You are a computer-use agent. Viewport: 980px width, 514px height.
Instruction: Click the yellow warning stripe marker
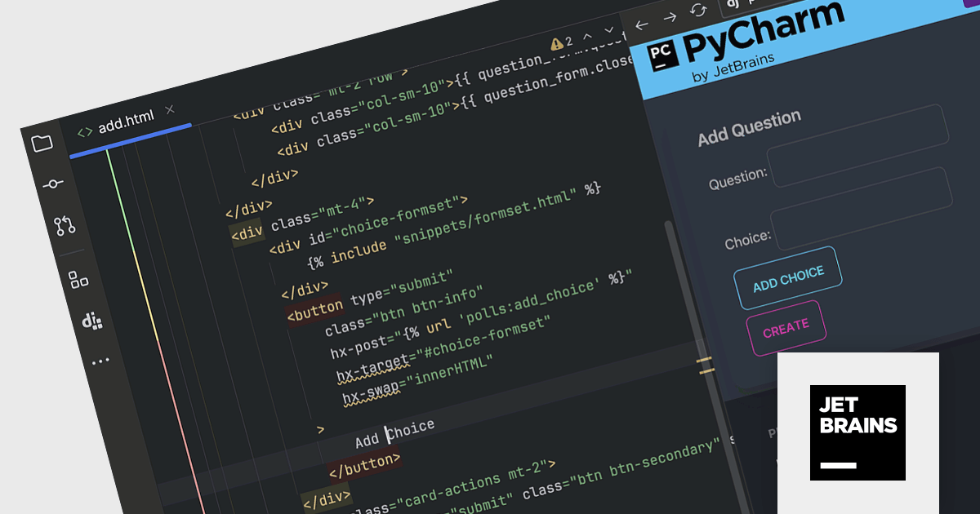(x=705, y=365)
